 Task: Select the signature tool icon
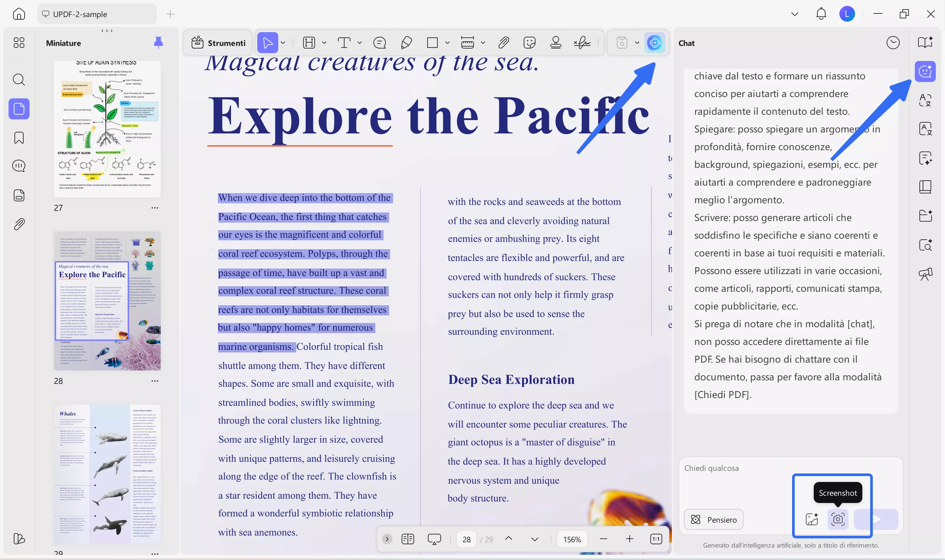(x=582, y=43)
